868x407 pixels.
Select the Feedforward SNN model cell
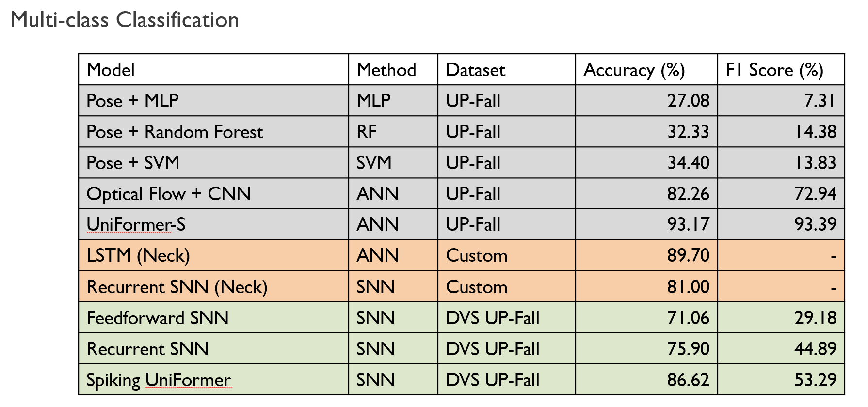(213, 318)
